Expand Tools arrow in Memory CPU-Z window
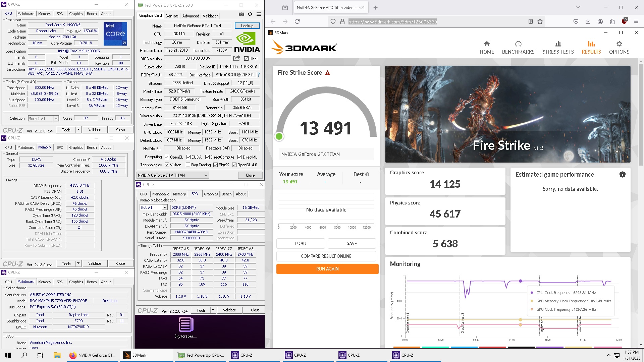This screenshot has height=362, width=644. [78, 263]
